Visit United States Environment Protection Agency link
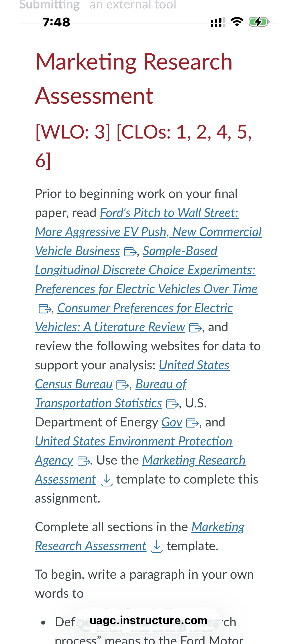The width and height of the screenshot is (297, 644). (134, 451)
